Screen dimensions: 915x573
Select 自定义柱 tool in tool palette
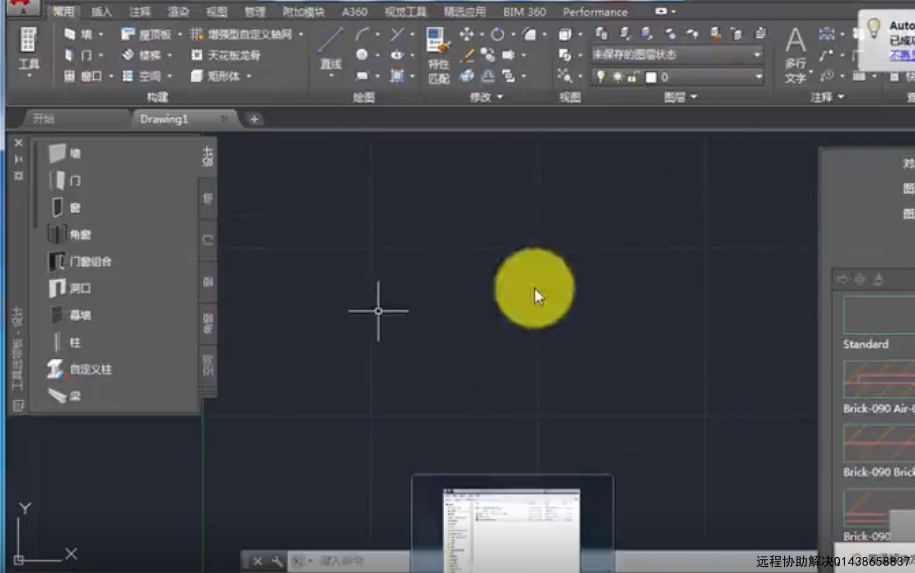coord(80,369)
